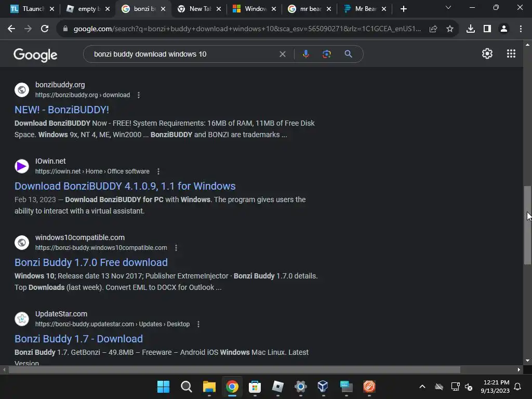Image resolution: width=532 pixels, height=399 pixels.
Task: Expand the tab search dropdown
Action: pos(448,7)
